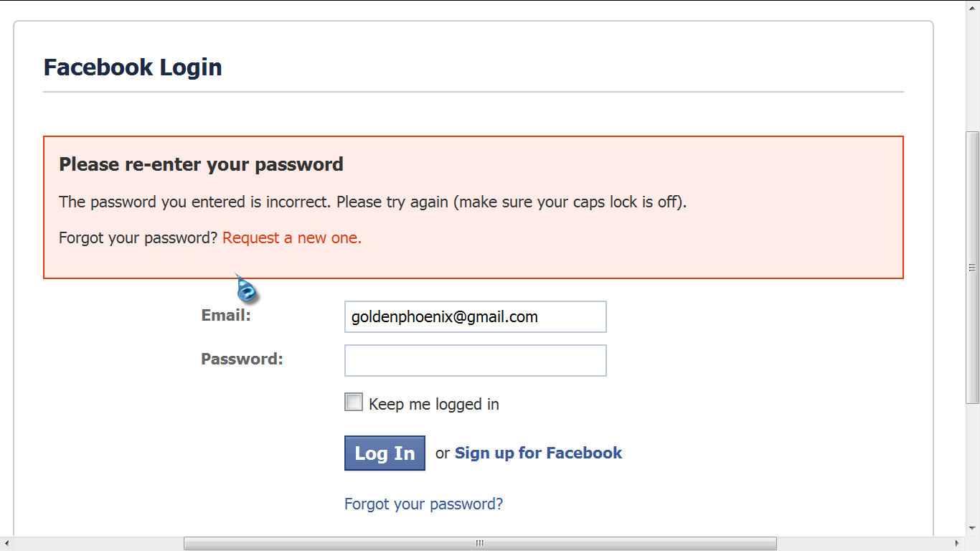
Task: Click the Keep me logged in label text
Action: 433,405
